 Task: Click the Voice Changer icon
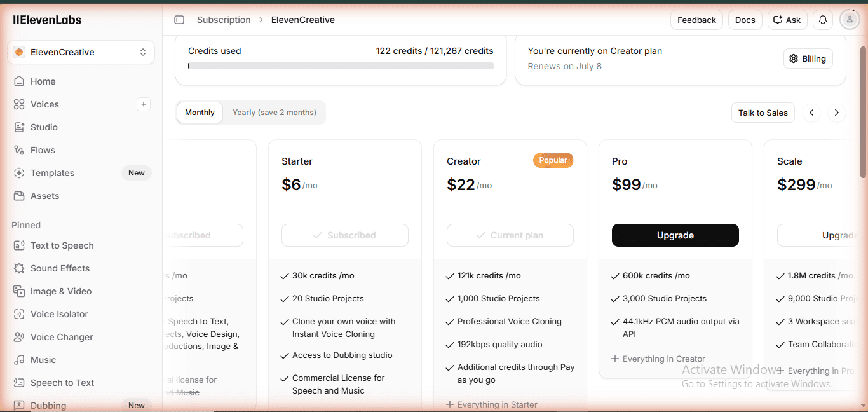click(x=19, y=337)
